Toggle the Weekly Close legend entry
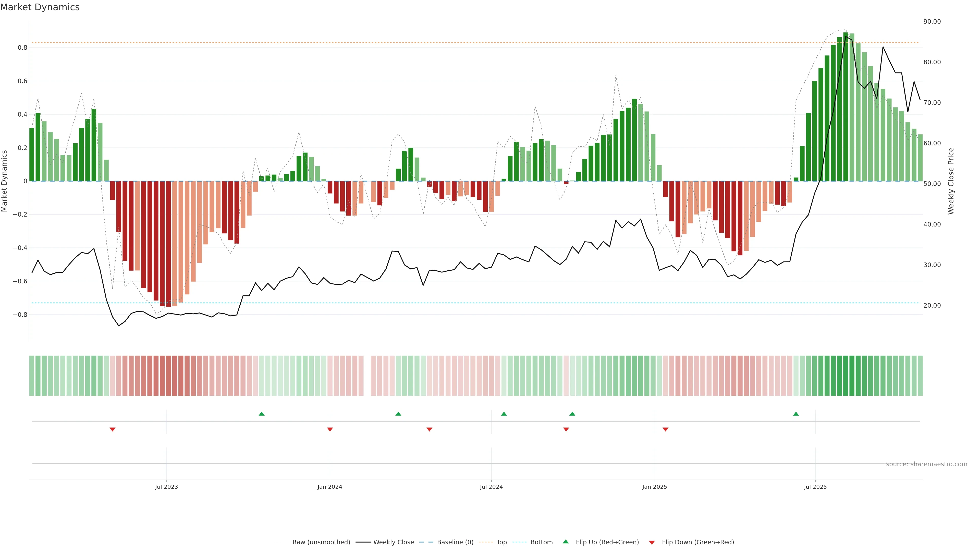 (393, 542)
